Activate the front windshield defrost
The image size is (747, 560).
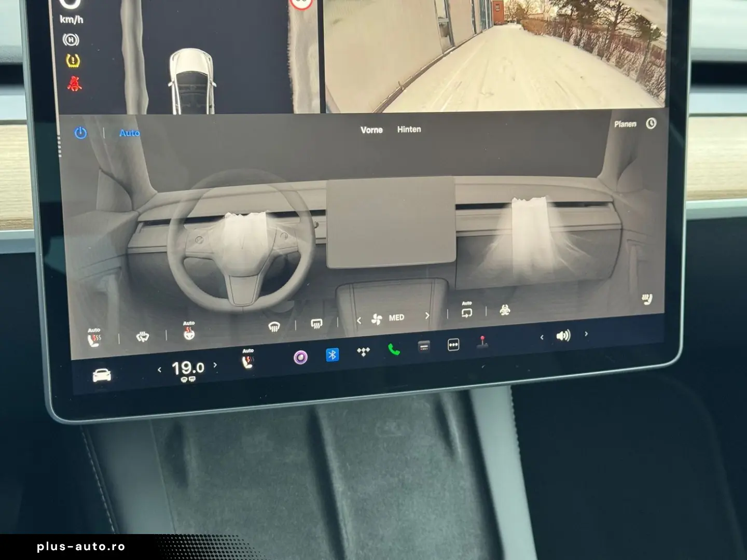274,325
